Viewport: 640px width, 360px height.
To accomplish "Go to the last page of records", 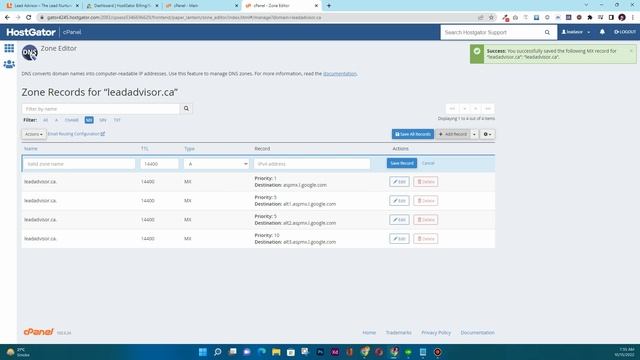I will [x=488, y=109].
